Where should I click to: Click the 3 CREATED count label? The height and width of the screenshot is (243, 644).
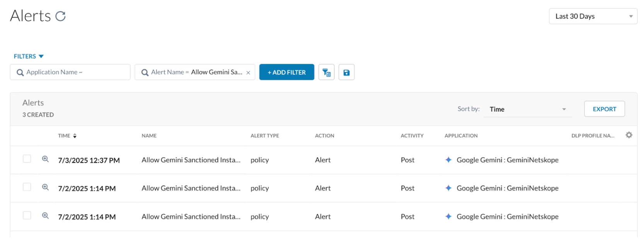[x=38, y=115]
